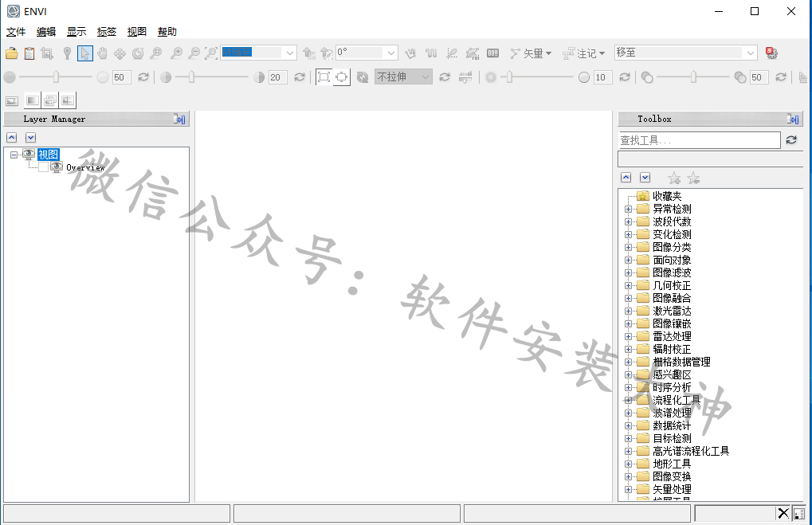Expand the 移至 dropdown arrow

751,53
